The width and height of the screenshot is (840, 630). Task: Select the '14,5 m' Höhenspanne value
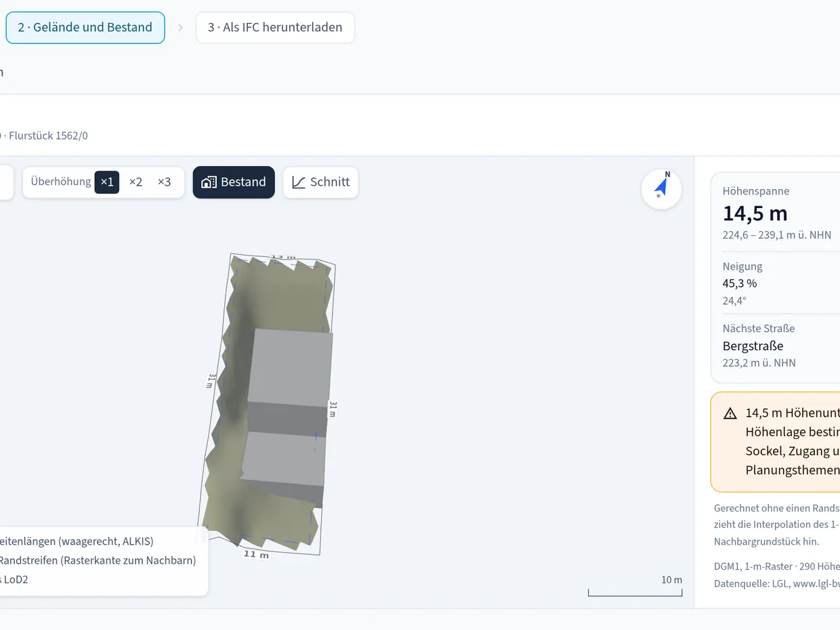755,213
